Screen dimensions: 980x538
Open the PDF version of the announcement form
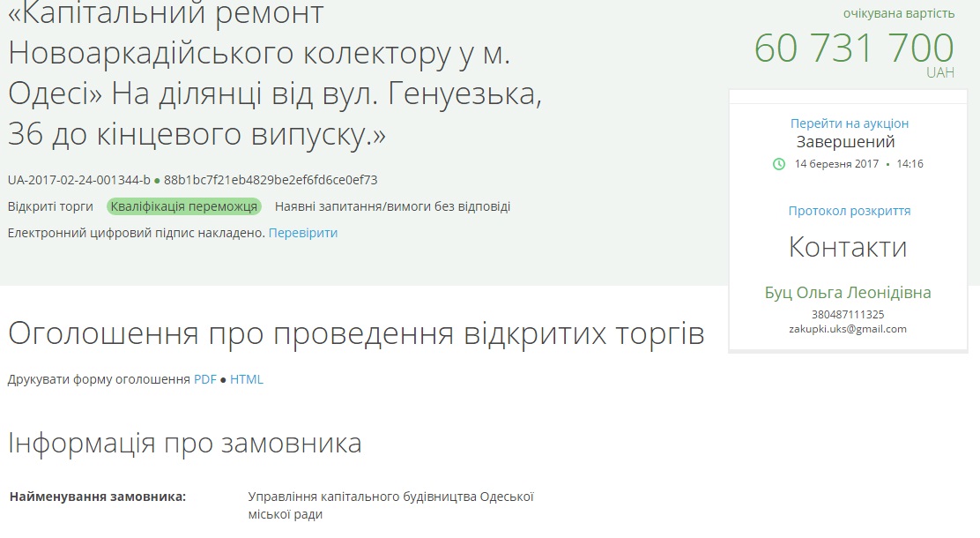(204, 379)
